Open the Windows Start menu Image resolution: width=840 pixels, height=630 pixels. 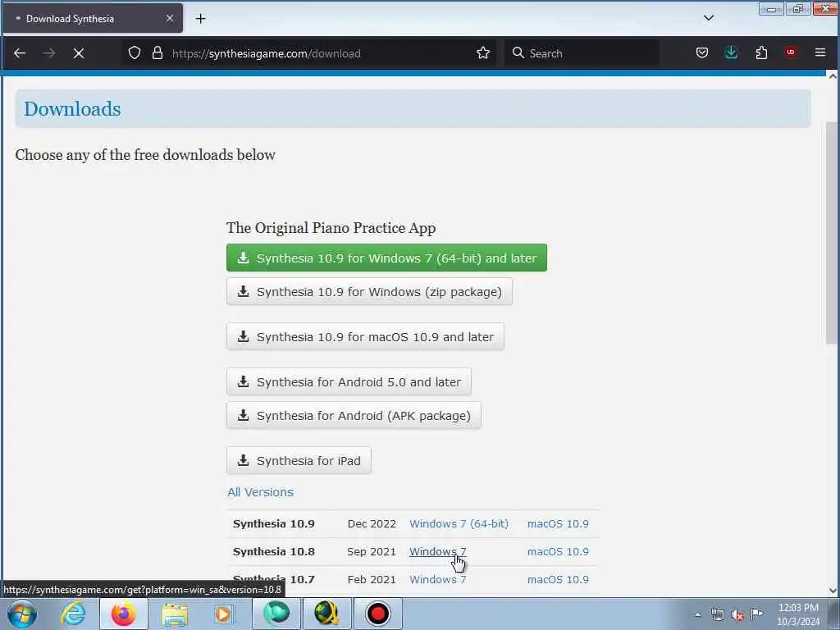pos(21,614)
